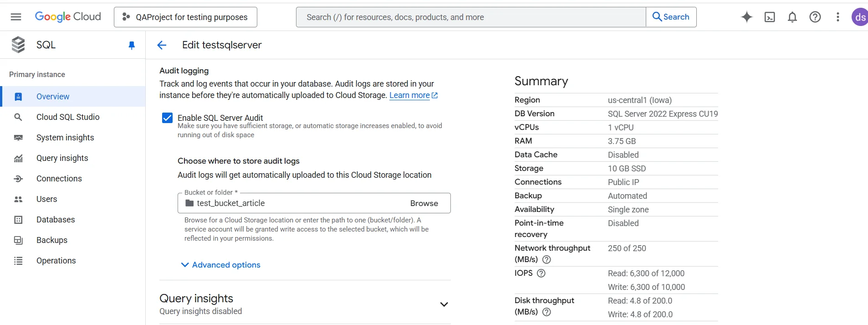Click the 250 of 250 throughput value

point(627,248)
